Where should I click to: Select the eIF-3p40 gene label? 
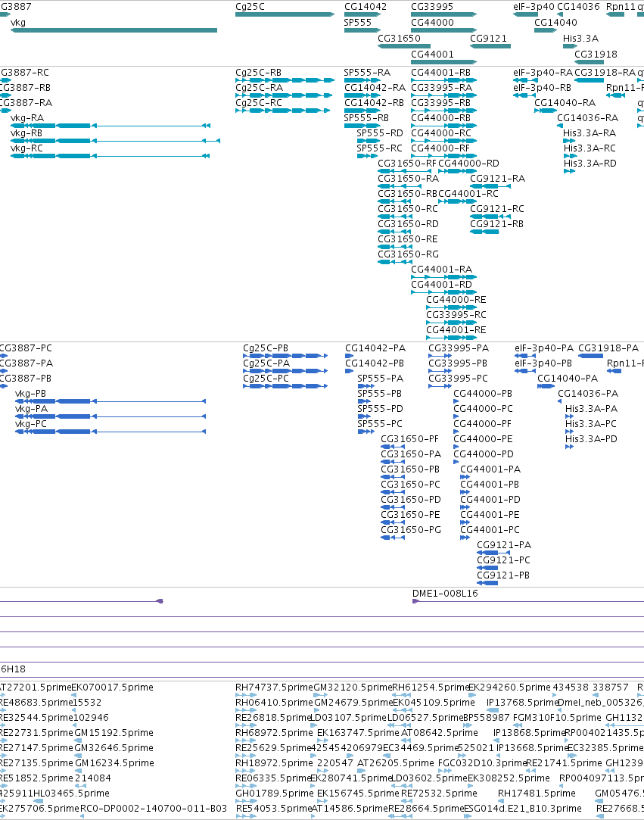[x=534, y=7]
